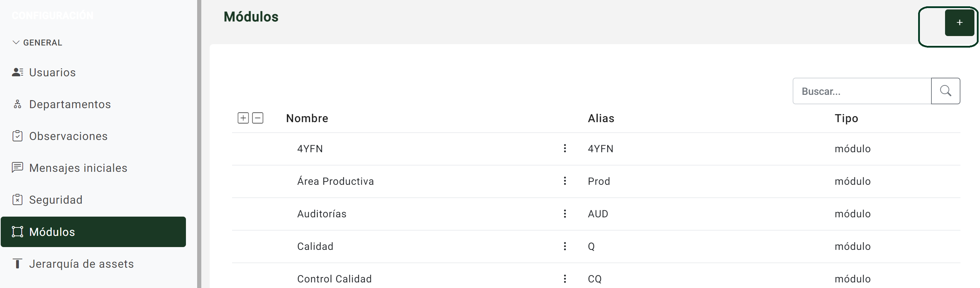
Task: Open the Mensajes iniciales chat icon
Action: tap(17, 168)
